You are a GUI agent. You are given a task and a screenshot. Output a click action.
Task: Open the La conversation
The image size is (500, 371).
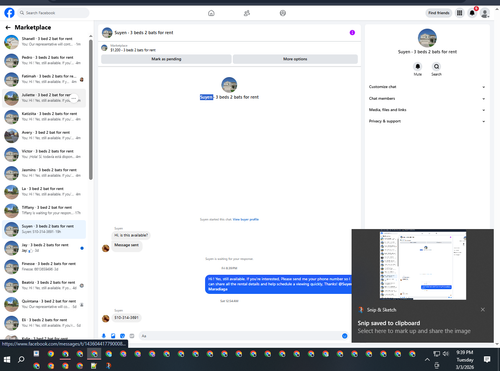(x=44, y=192)
